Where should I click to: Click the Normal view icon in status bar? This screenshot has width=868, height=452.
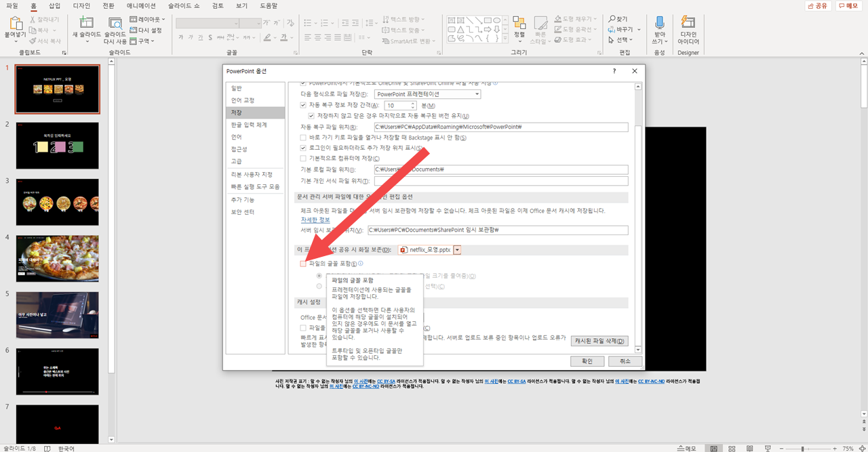[x=713, y=448]
